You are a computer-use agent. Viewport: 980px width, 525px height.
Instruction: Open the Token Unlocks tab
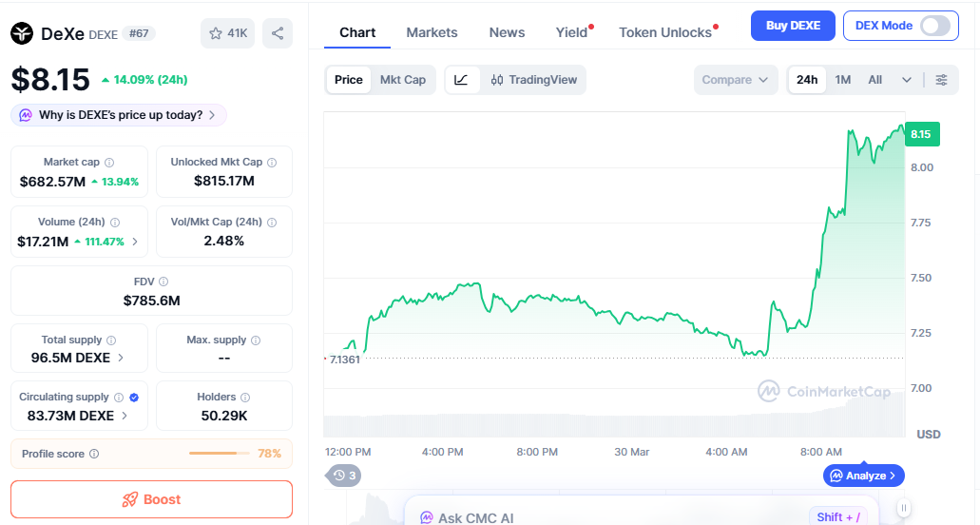[x=665, y=32]
